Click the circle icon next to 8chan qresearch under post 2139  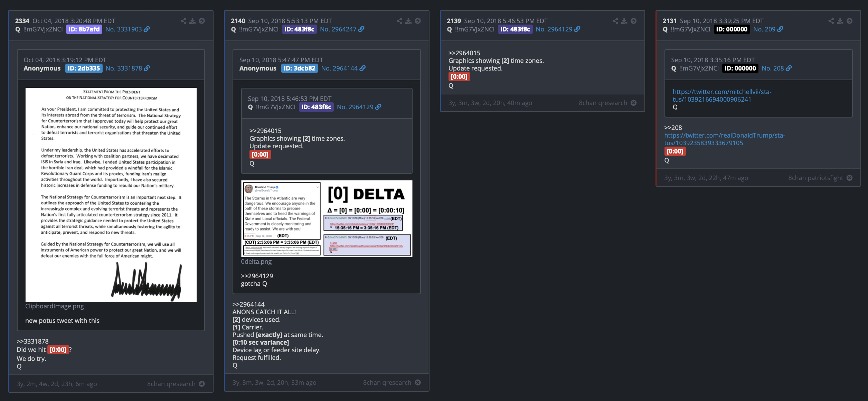click(x=633, y=103)
